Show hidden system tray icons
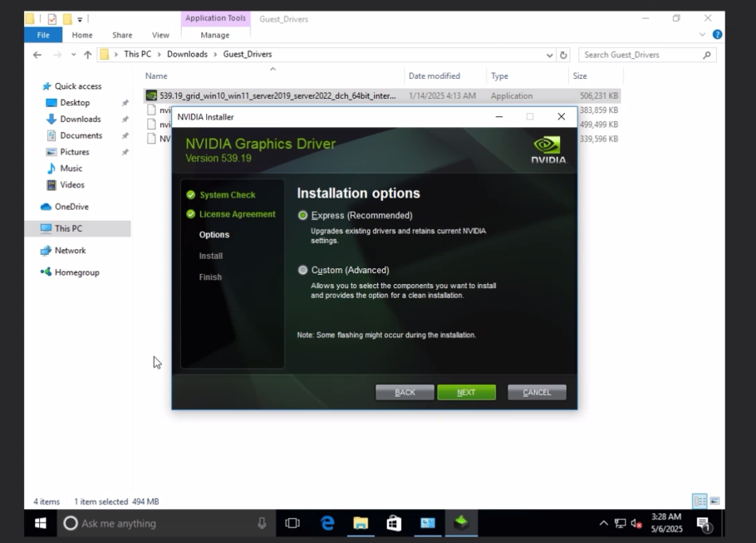 click(x=603, y=523)
